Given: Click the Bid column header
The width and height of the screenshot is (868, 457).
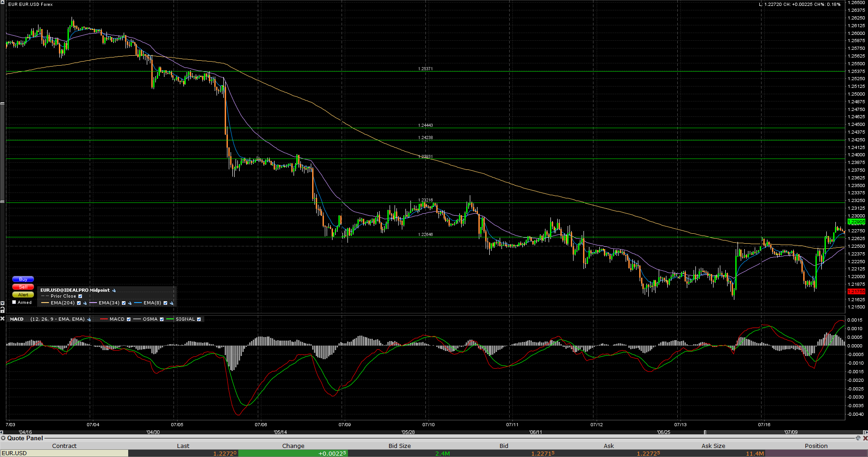Looking at the screenshot, I should pyautogui.click(x=504, y=446).
